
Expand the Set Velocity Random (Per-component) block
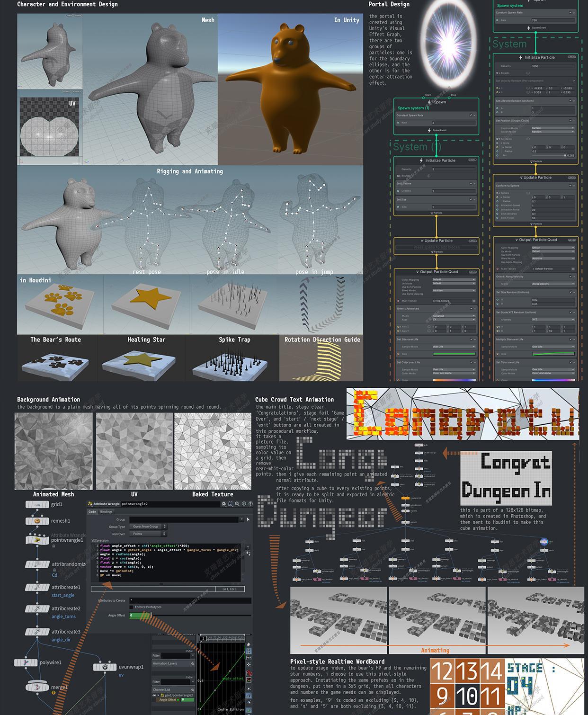click(574, 81)
